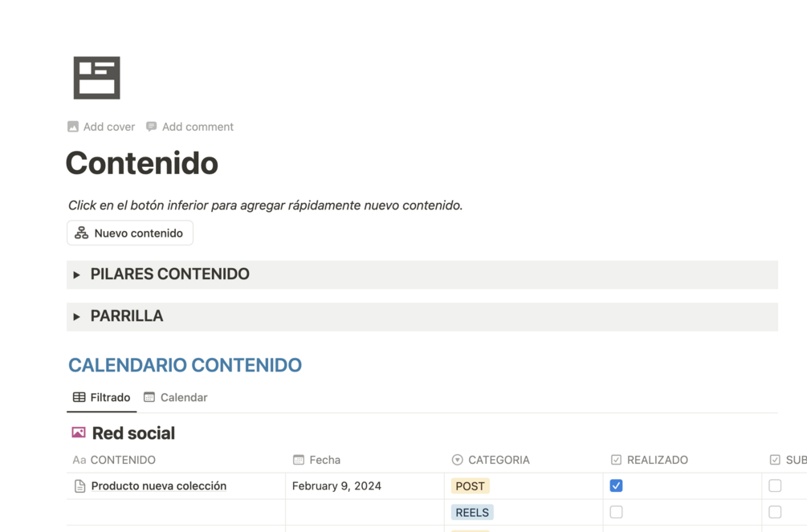Expand the PARRILLA toggle arrow
The height and width of the screenshot is (532, 807).
pyautogui.click(x=77, y=316)
